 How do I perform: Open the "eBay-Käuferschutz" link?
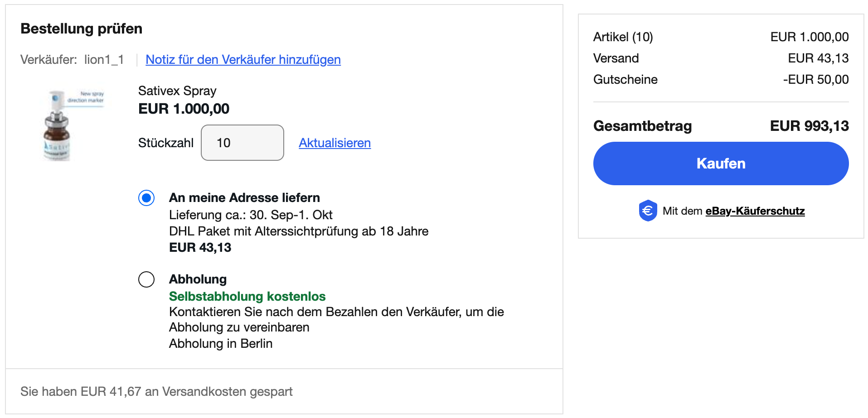755,211
